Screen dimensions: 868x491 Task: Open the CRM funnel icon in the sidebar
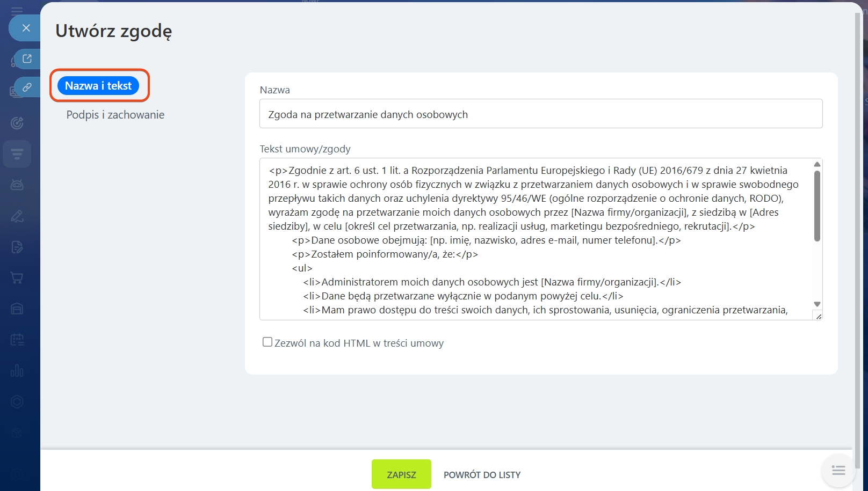pos(17,155)
